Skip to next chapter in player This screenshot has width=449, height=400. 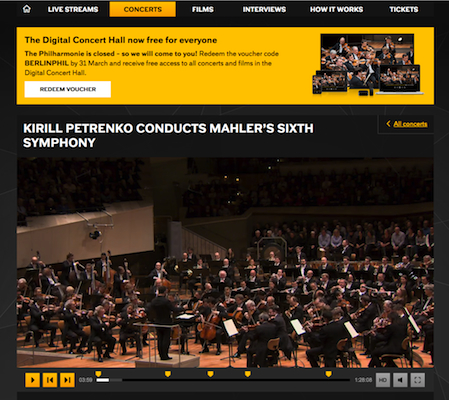click(67, 380)
